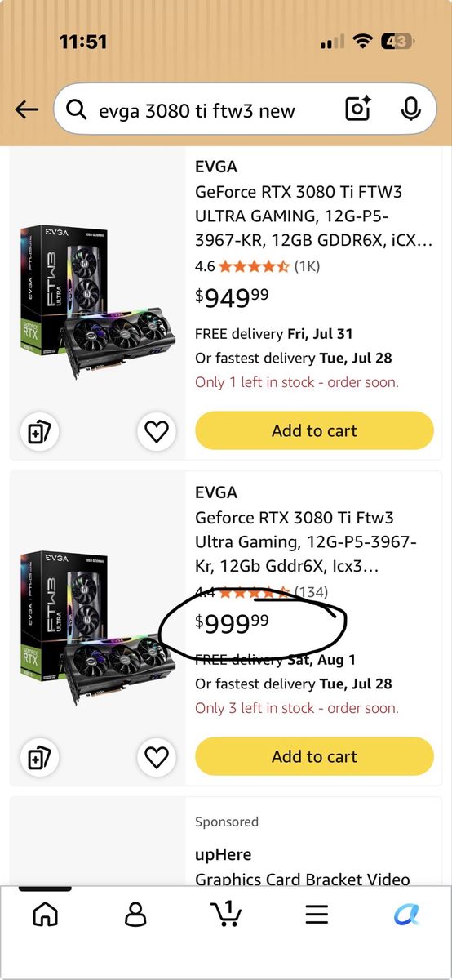This screenshot has height=980, width=452.
Task: Tap the search magnifier icon
Action: 77,109
